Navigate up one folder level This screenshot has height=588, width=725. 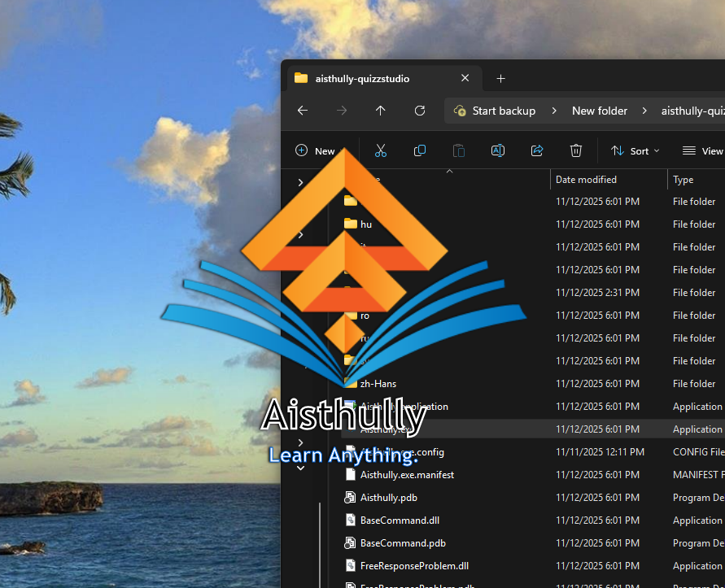[381, 111]
